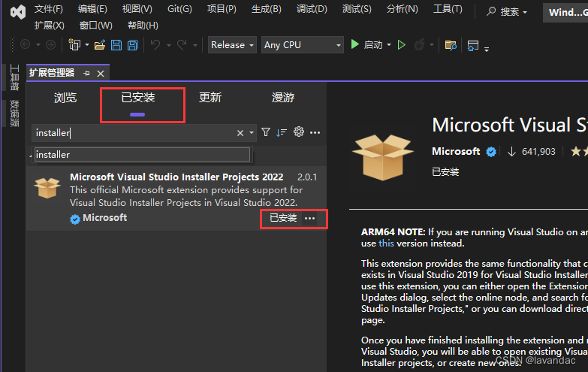Click the open file folder icon

point(100,45)
